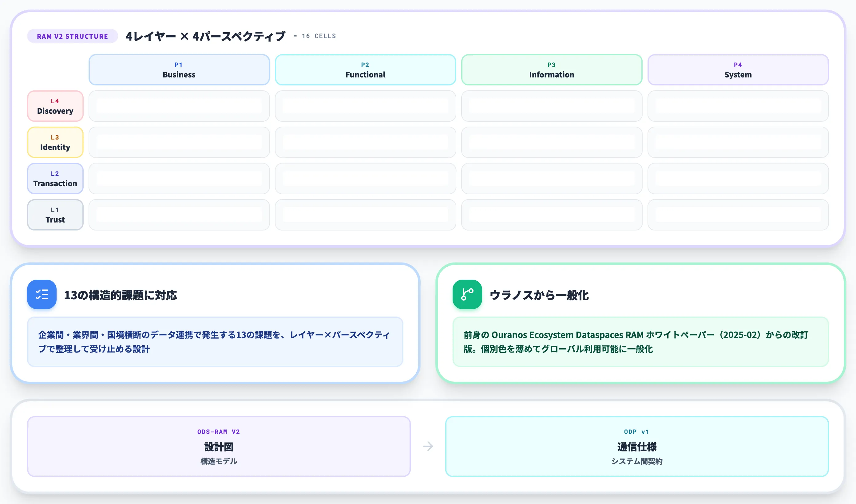Click the Identity row Functional cell
The height and width of the screenshot is (504, 856).
[x=365, y=142]
